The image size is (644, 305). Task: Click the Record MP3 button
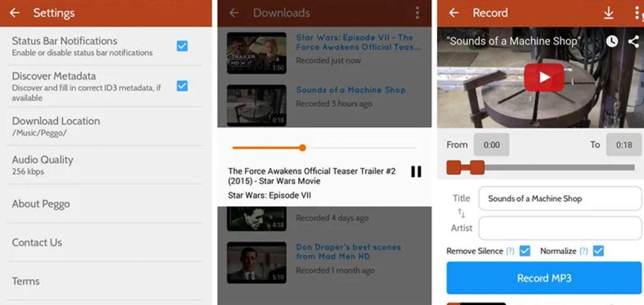tap(544, 278)
